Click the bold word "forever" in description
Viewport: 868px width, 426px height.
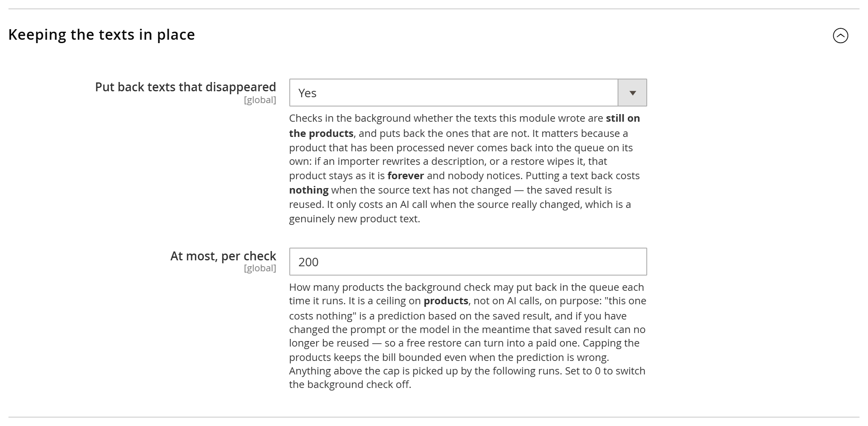(x=405, y=176)
